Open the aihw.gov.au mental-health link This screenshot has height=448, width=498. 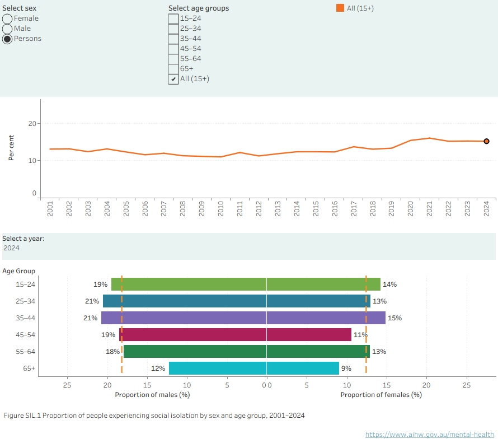point(430,435)
